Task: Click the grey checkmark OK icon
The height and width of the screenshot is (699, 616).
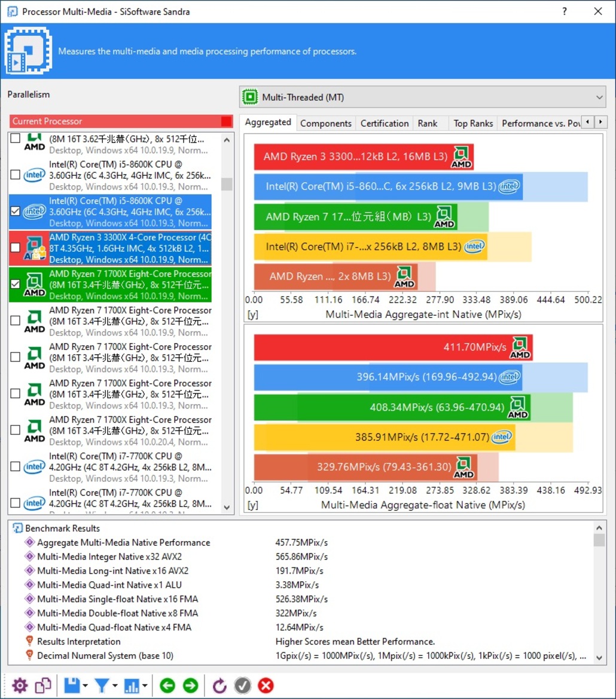Action: coord(242,686)
